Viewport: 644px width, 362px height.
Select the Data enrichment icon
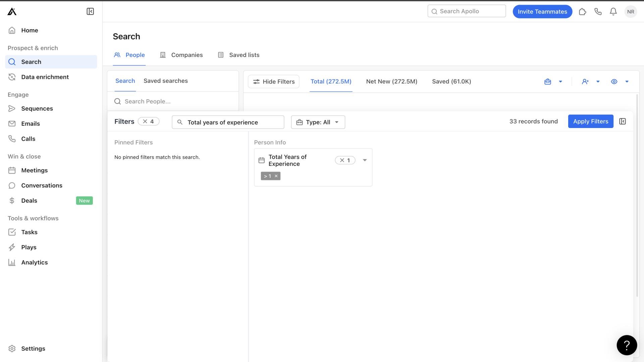click(x=12, y=77)
